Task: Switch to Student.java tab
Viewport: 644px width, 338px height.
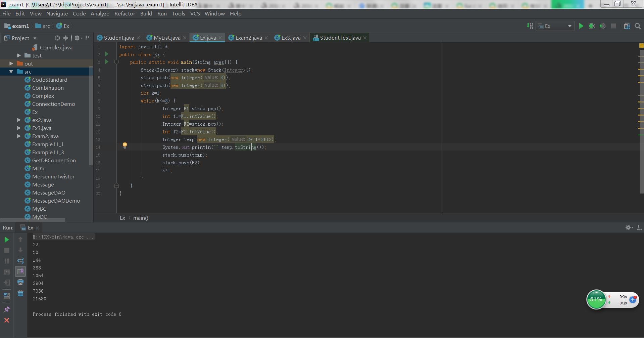Action: pyautogui.click(x=118, y=38)
